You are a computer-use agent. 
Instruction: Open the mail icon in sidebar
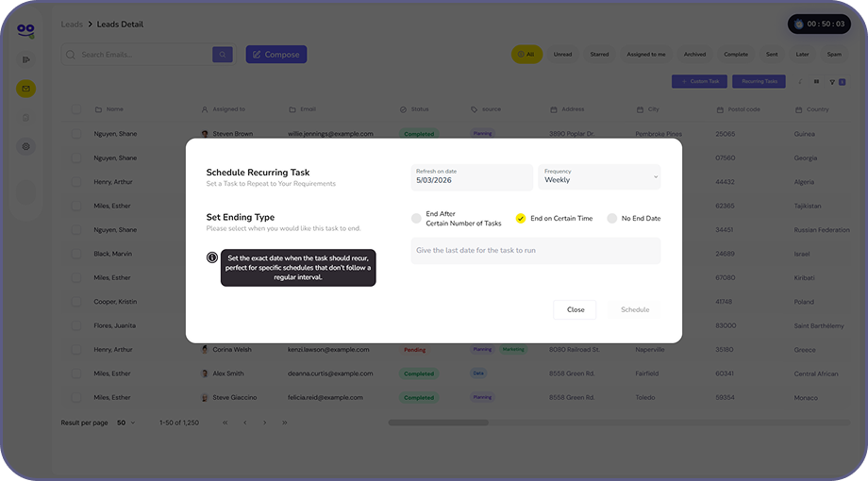pos(26,89)
